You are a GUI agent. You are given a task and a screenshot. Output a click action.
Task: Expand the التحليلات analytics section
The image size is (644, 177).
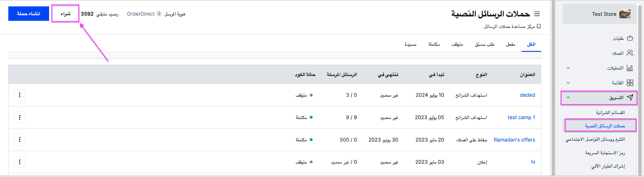click(568, 68)
